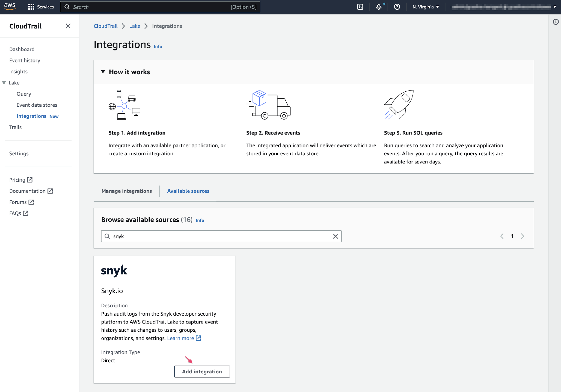The image size is (561, 392).
Task: Open Documentation via its external link icon
Action: click(50, 191)
